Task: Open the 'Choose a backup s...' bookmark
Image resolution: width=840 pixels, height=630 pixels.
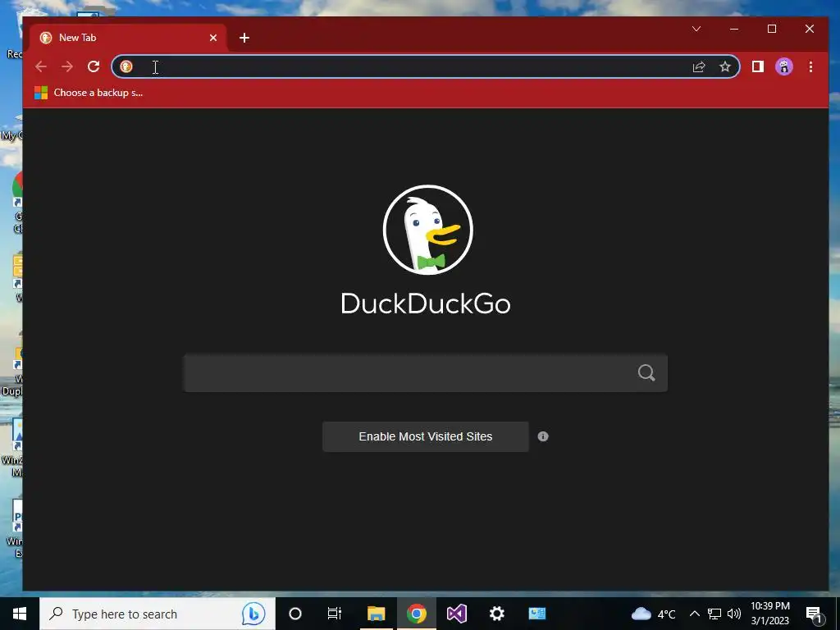Action: coord(89,93)
